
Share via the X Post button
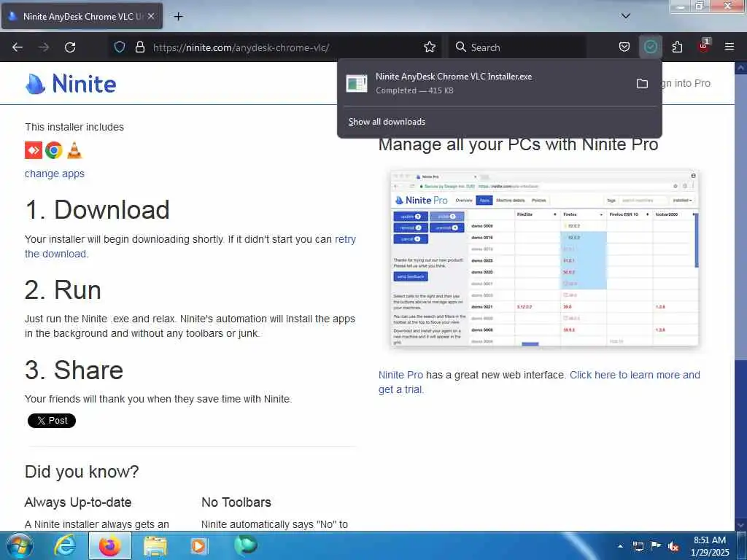tap(52, 421)
